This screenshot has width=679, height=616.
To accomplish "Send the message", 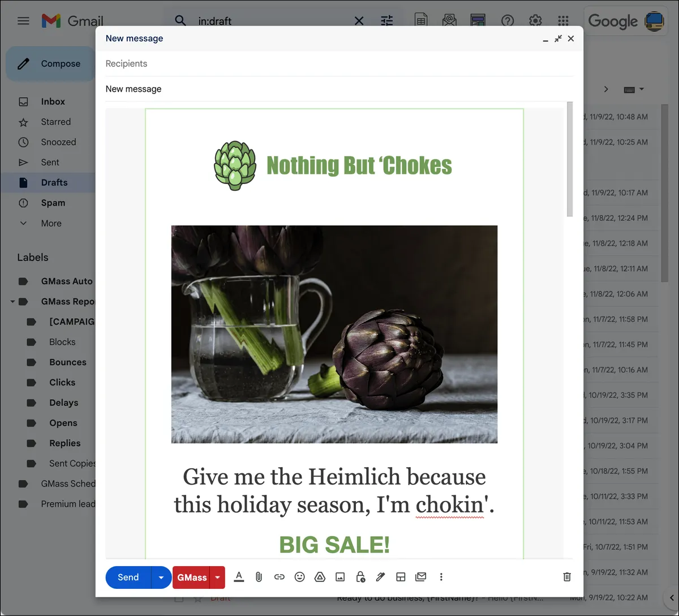I will click(x=128, y=577).
